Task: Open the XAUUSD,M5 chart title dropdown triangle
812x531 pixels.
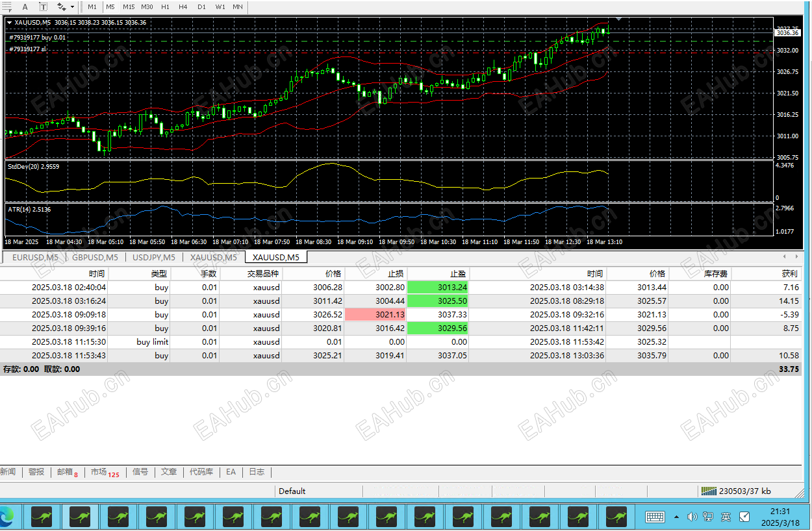Action: [x=9, y=23]
